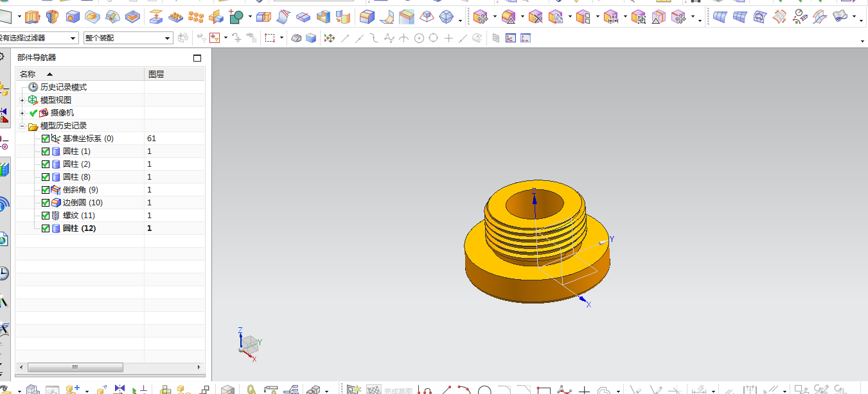
Task: Click the camera icon in part navigator
Action: [x=44, y=113]
